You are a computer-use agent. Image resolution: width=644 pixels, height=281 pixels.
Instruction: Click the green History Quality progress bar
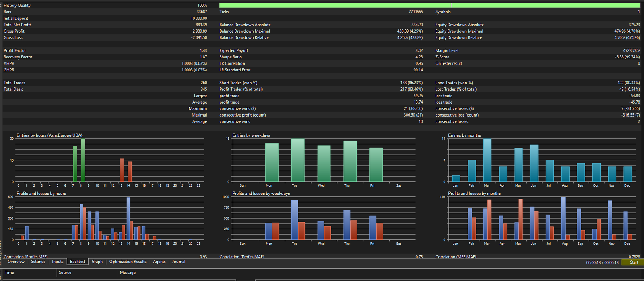429,5
